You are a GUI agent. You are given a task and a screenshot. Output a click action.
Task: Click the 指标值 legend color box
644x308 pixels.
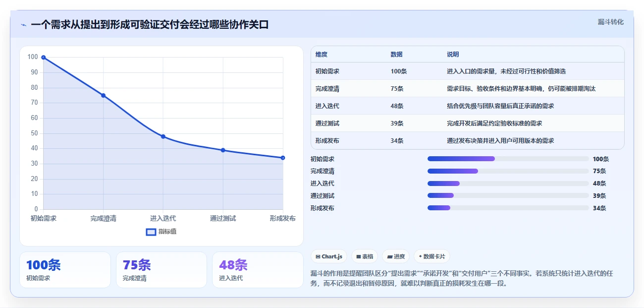coord(151,232)
